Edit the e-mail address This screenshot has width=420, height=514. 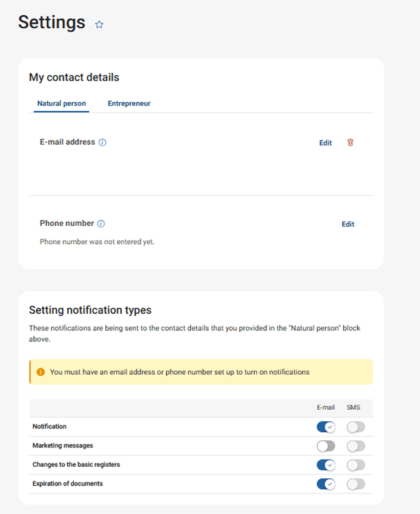[x=325, y=143]
